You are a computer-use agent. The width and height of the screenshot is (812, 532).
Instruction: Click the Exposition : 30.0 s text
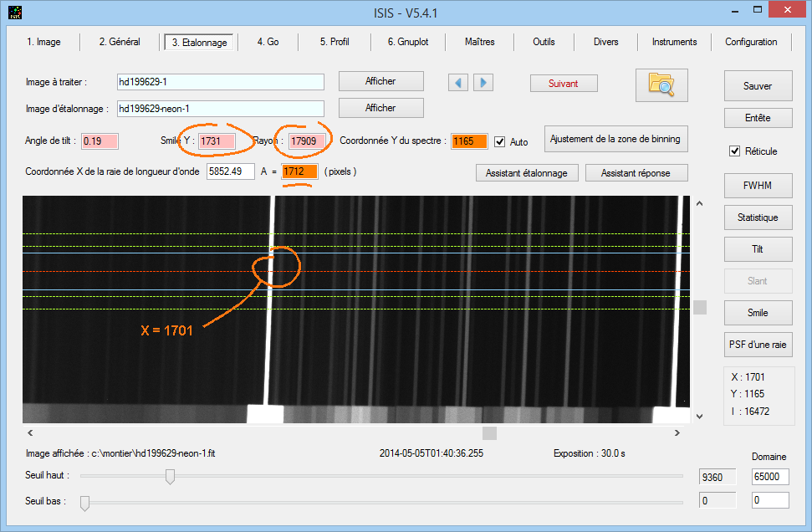[x=590, y=453]
